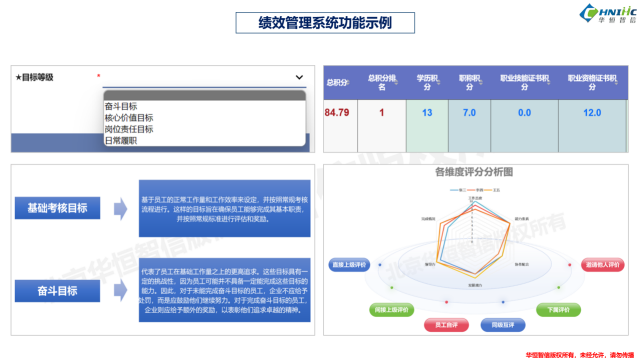Click the sort icon beside 总积分排名 header
Image resolution: width=642 pixels, height=361 pixels.
pos(396,83)
